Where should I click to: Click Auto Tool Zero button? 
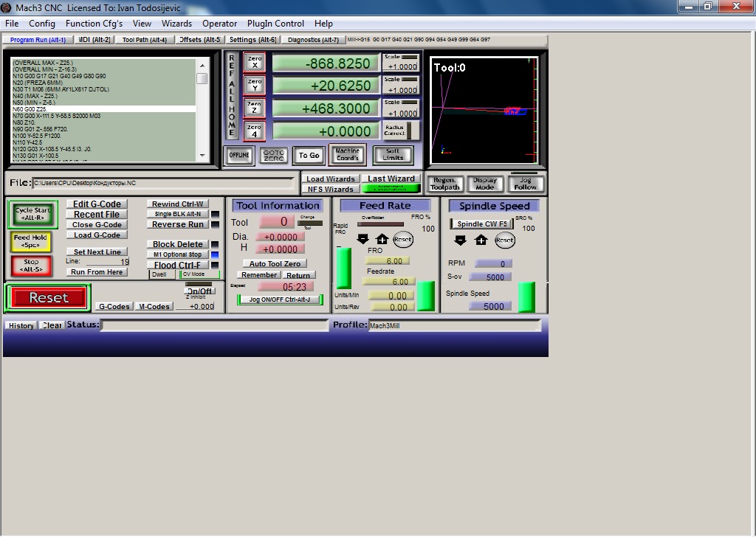[275, 264]
